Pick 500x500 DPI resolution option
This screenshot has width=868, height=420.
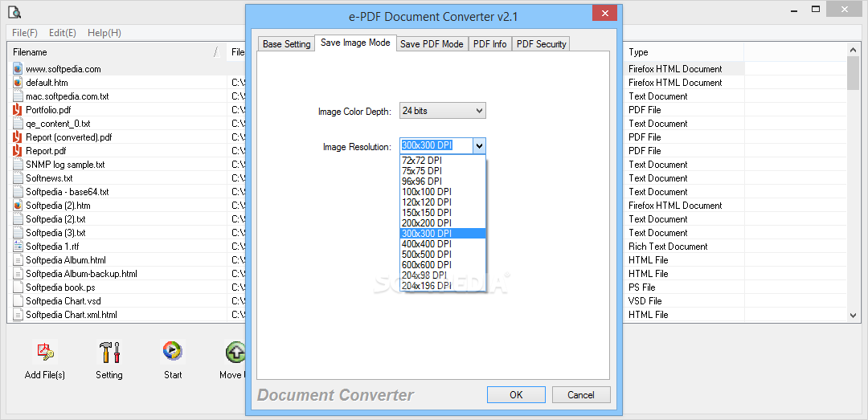(442, 255)
